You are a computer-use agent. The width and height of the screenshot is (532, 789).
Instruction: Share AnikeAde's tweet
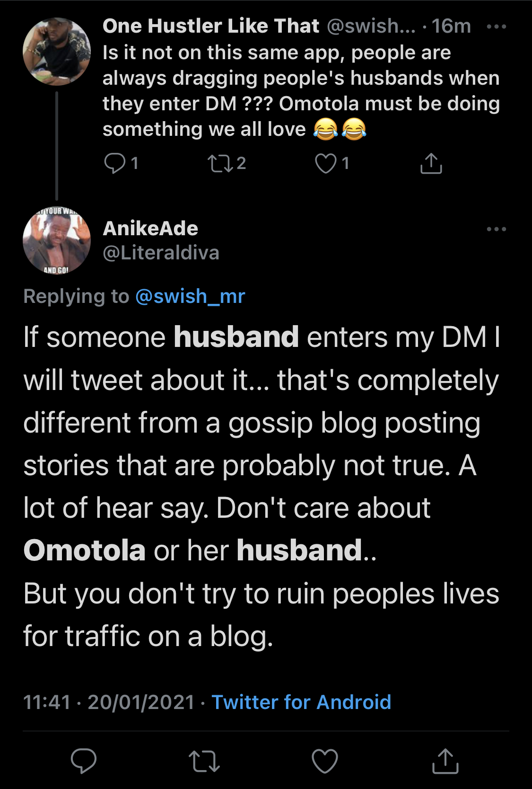[x=445, y=761]
